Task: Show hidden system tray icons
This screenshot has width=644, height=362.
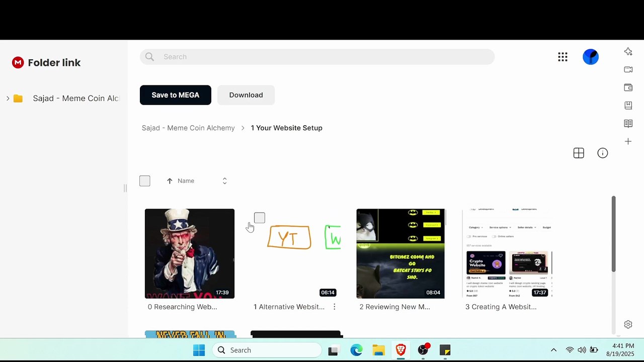Action: 554,350
